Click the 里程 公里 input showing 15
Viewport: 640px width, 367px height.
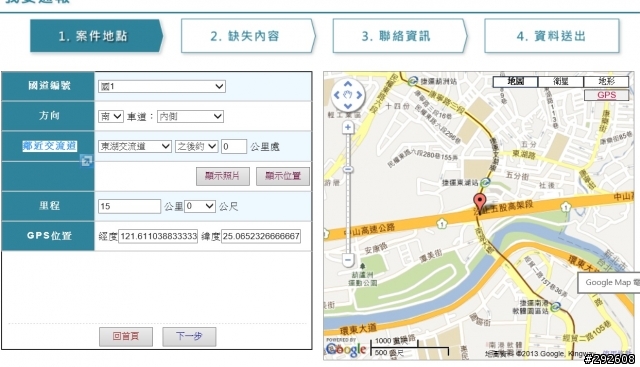(129, 206)
